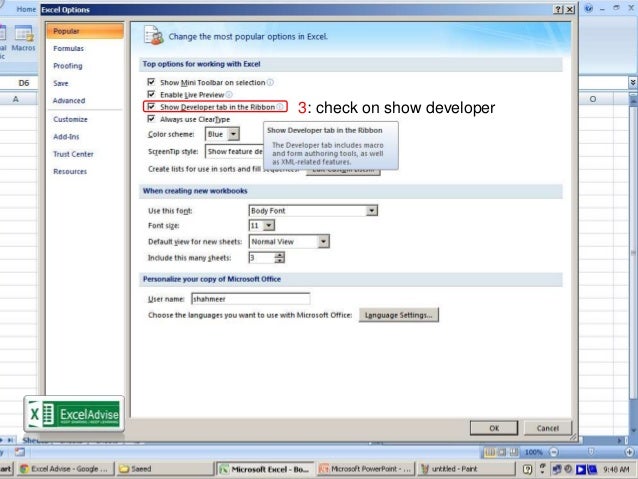Toggle Always use ClearType checkbox
The width and height of the screenshot is (638, 479).
point(151,118)
